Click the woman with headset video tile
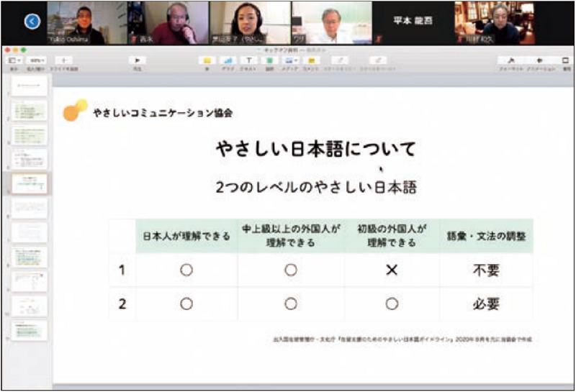 250,23
